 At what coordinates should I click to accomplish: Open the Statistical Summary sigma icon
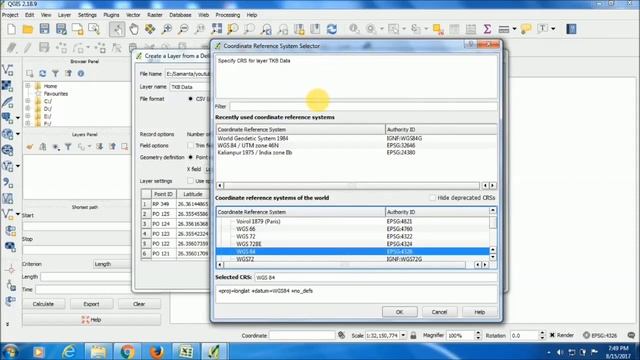(x=487, y=29)
